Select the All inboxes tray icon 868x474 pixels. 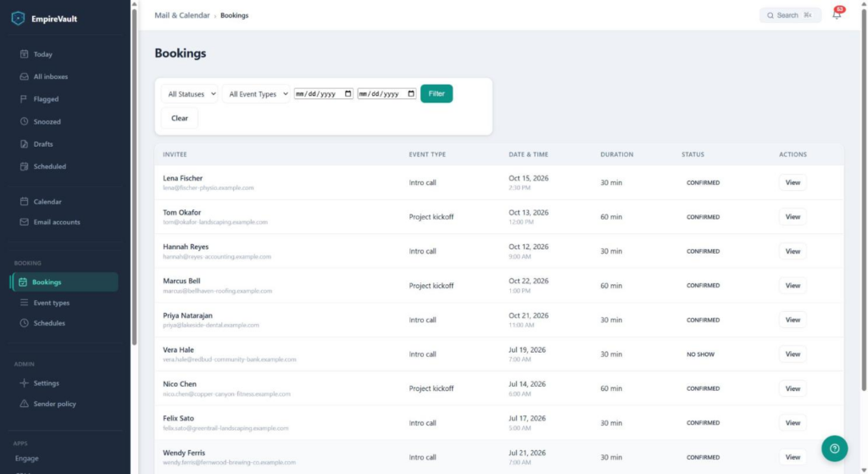(24, 76)
